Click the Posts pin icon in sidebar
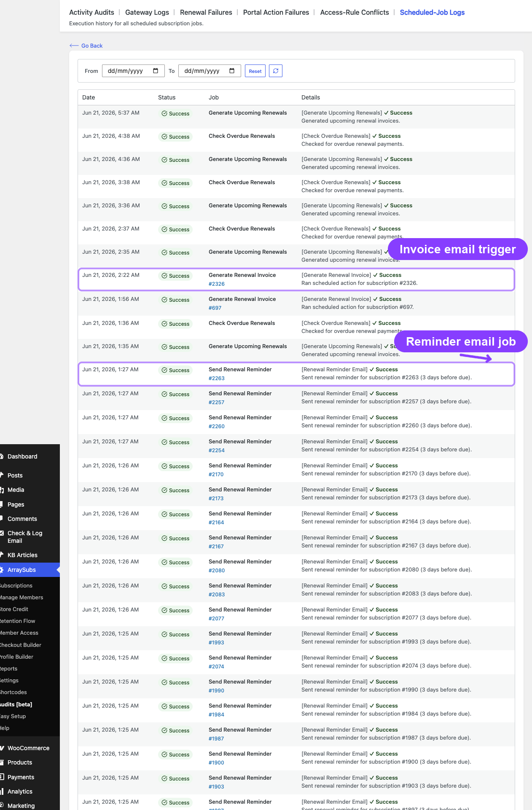Screen dimensions: 532x810 pyautogui.click(x=2, y=475)
